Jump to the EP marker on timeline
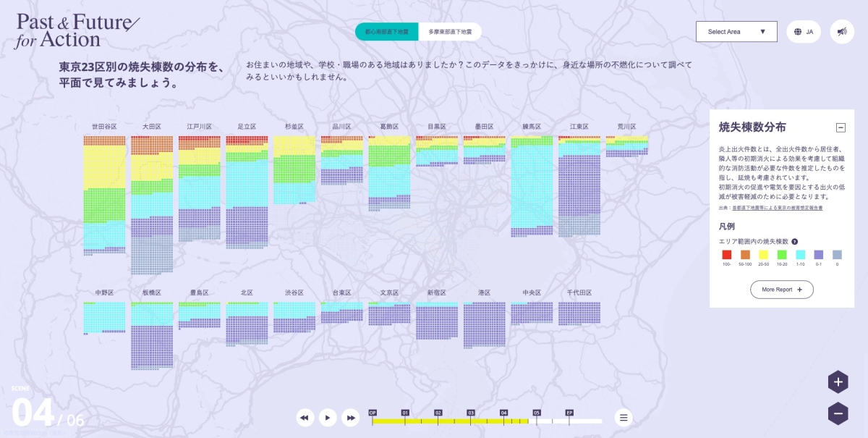 point(569,413)
